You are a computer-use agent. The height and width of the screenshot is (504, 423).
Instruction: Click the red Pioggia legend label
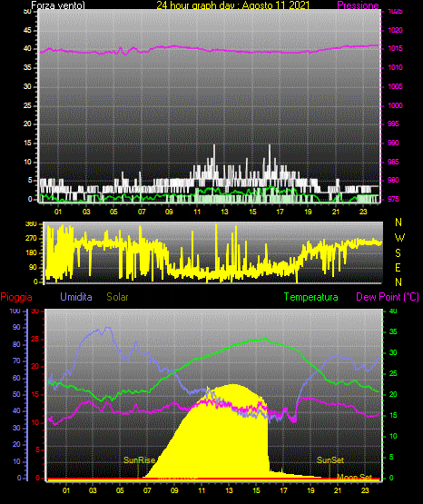point(16,297)
